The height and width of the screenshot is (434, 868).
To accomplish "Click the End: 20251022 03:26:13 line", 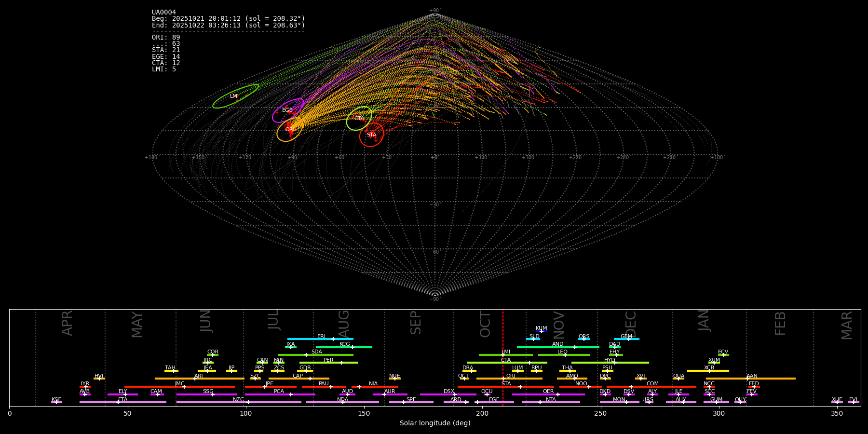I will coord(229,25).
